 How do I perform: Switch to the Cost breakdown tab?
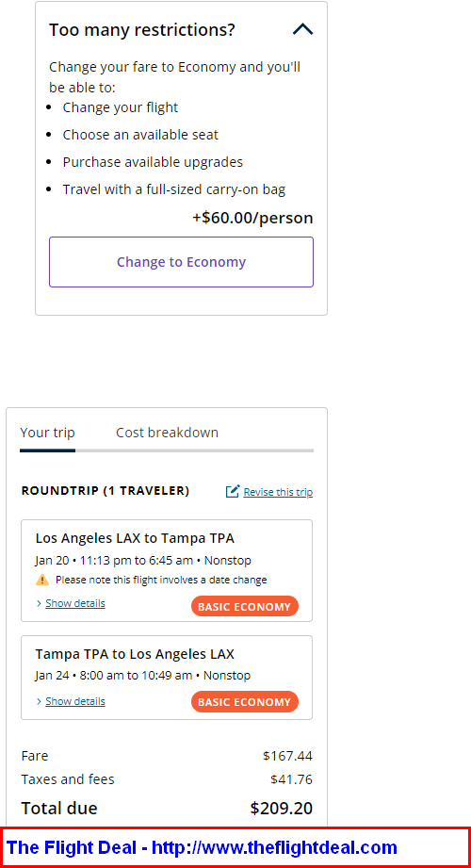point(167,433)
